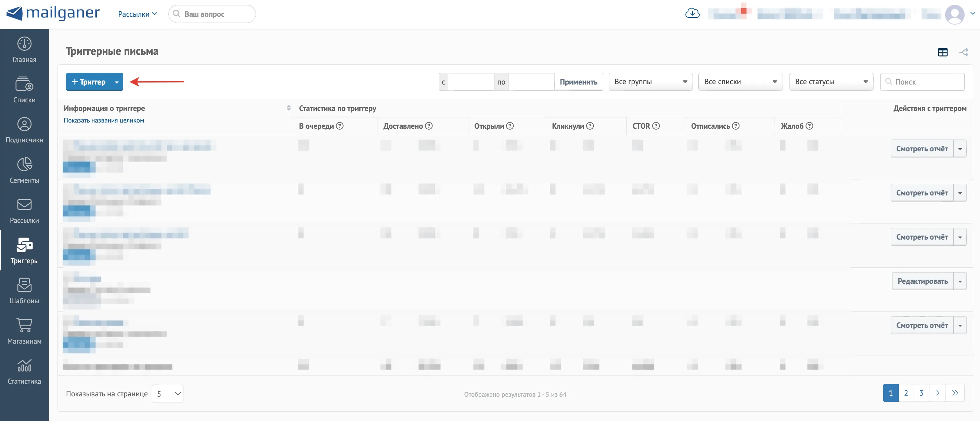Focus the Поиск search field
This screenshot has width=980, height=421.
(922, 82)
